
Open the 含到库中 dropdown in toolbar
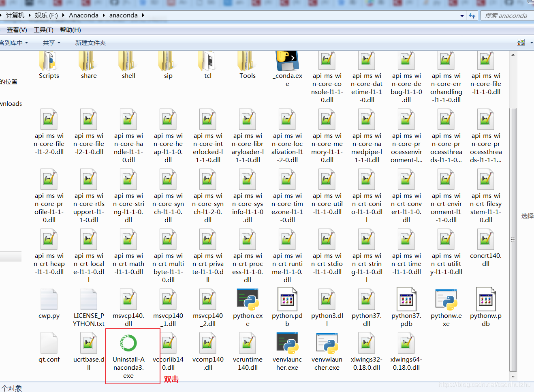pos(14,43)
